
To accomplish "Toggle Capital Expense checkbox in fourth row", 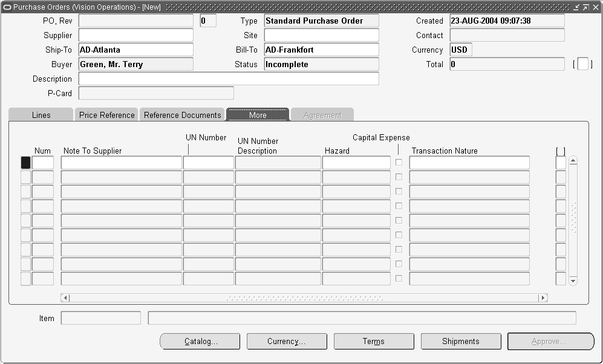I will point(399,206).
